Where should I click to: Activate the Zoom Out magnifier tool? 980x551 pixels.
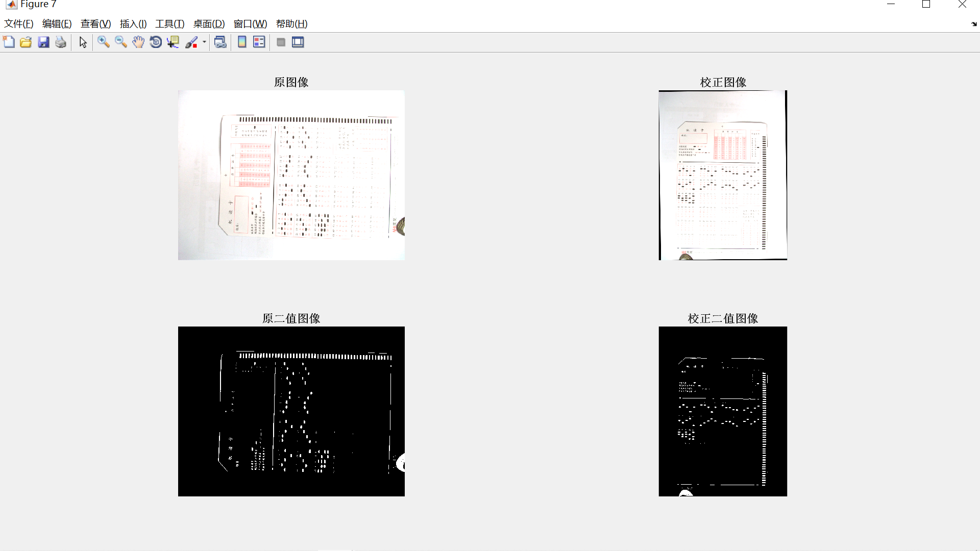click(121, 42)
